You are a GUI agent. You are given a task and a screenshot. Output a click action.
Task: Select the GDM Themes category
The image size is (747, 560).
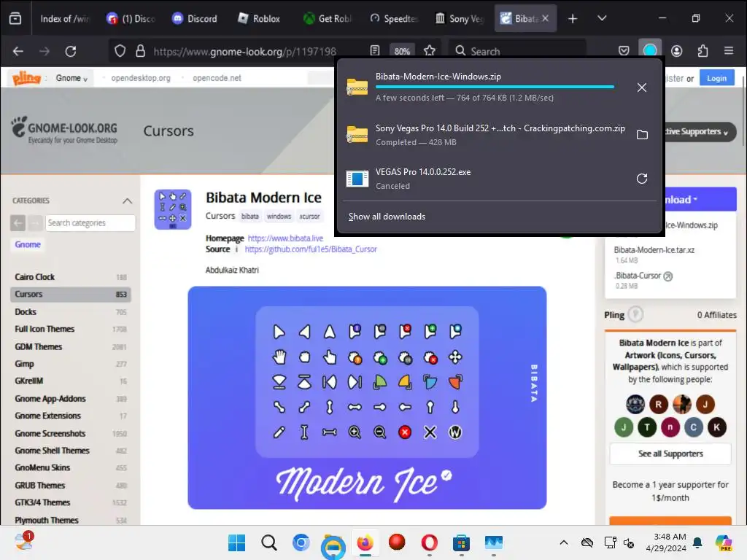39,346
